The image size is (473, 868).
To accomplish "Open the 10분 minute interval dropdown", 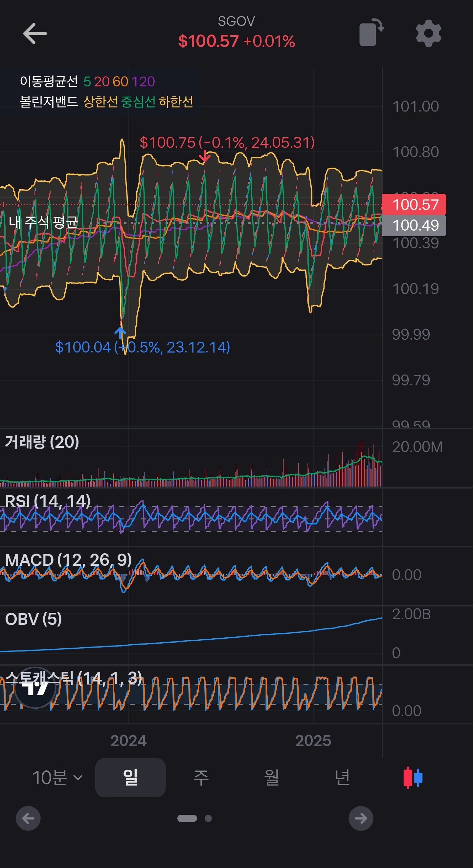I will click(x=57, y=778).
